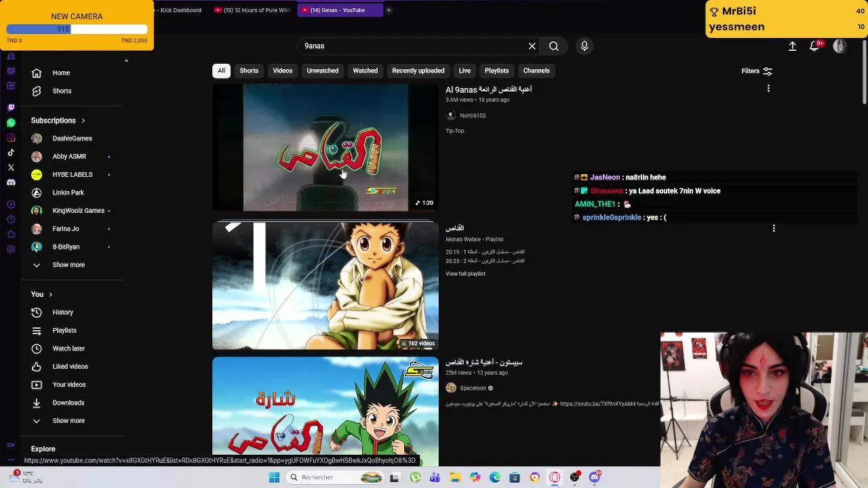
Task: Click the Windows Rechercher search box
Action: pos(335,477)
